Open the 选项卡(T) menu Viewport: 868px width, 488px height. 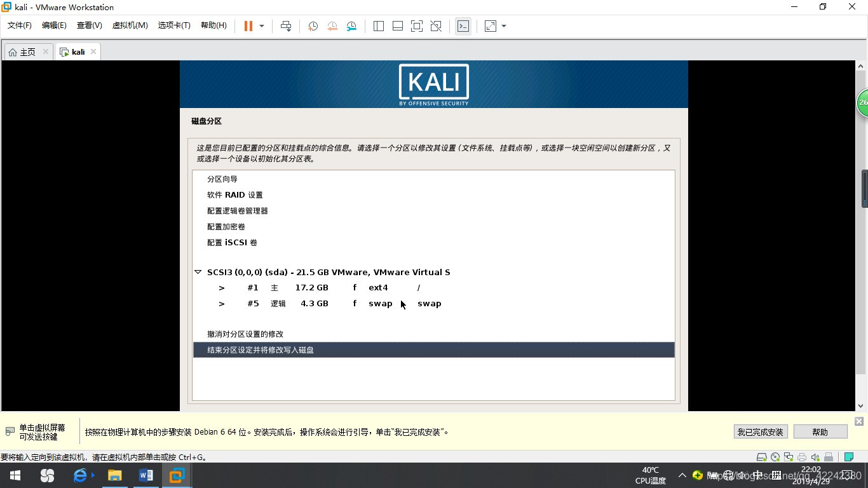(x=174, y=25)
